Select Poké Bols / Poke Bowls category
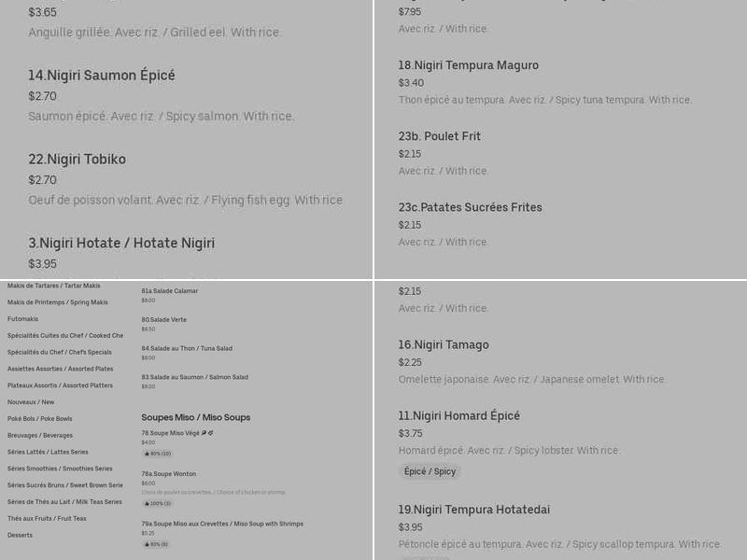The image size is (747, 560). point(40,418)
